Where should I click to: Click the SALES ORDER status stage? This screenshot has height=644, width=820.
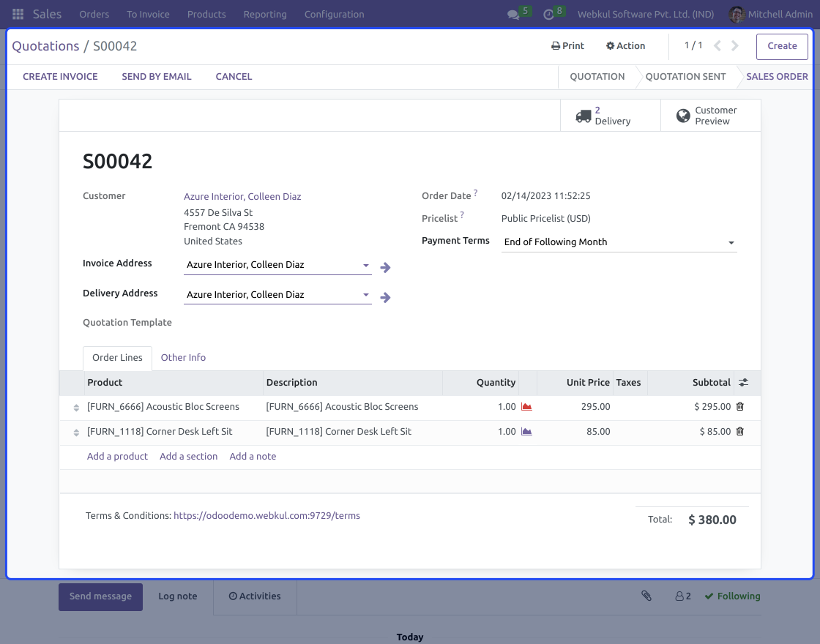(777, 76)
